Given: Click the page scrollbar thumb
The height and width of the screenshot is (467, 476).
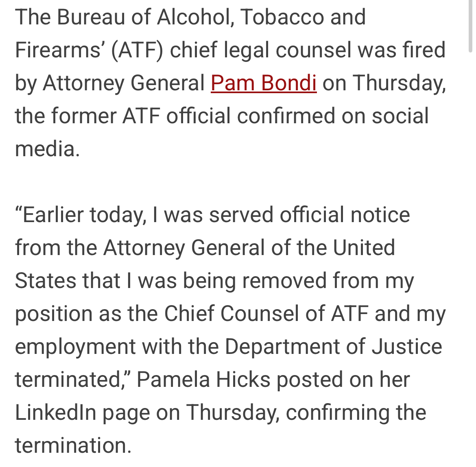Looking at the screenshot, I should tap(471, 26).
